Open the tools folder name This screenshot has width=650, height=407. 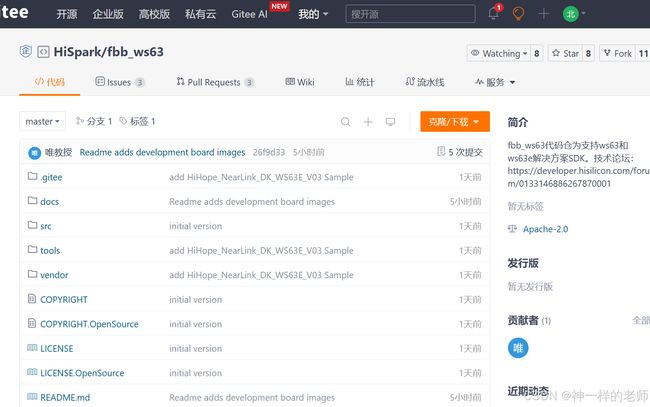50,250
